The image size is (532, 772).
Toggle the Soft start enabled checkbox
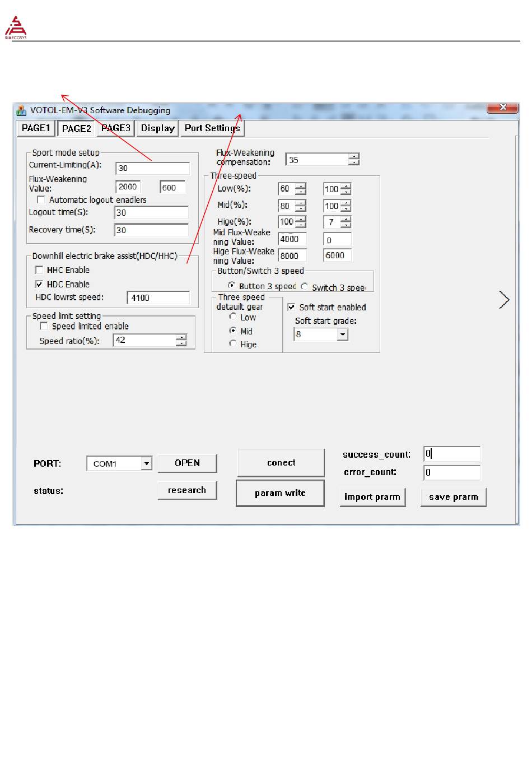coord(291,307)
